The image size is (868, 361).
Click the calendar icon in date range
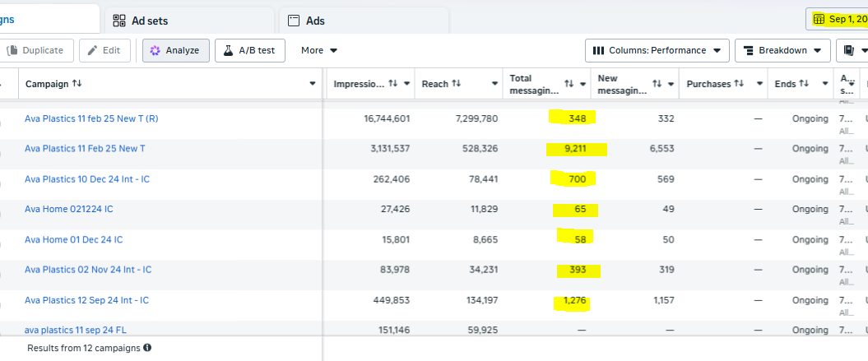819,20
